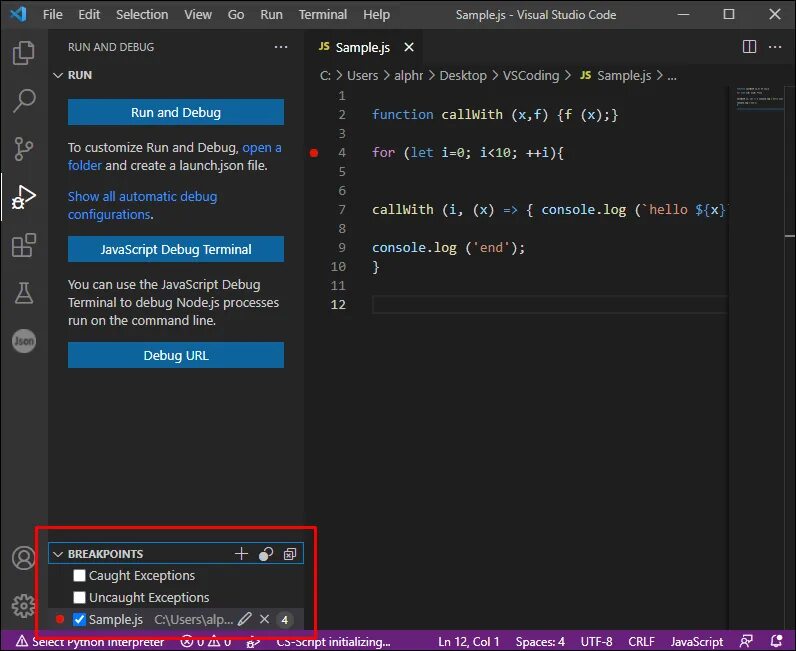The width and height of the screenshot is (796, 651).
Task: Click Select Python Interpreter in status bar
Action: pyautogui.click(x=90, y=641)
